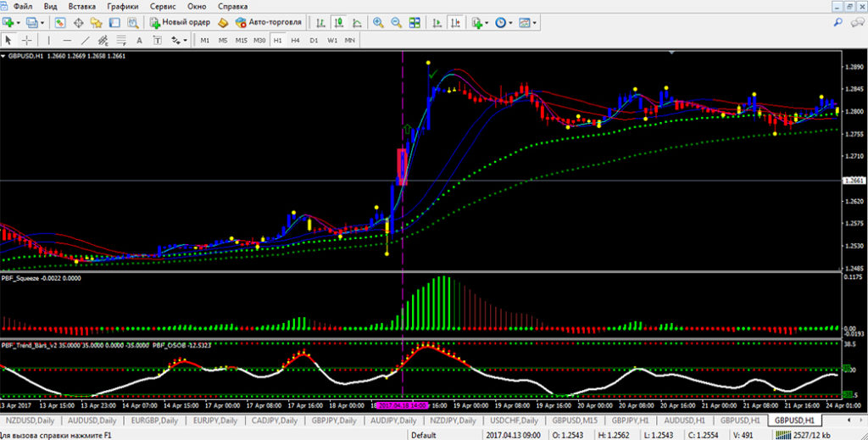Switch to the NZDUSD,Daily chart tab

pos(30,421)
